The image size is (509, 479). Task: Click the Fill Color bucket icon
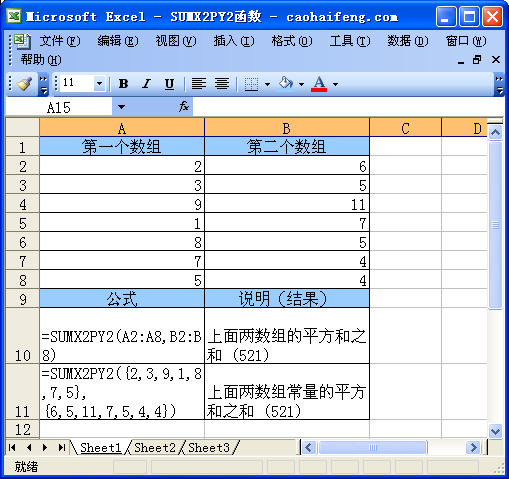point(286,84)
